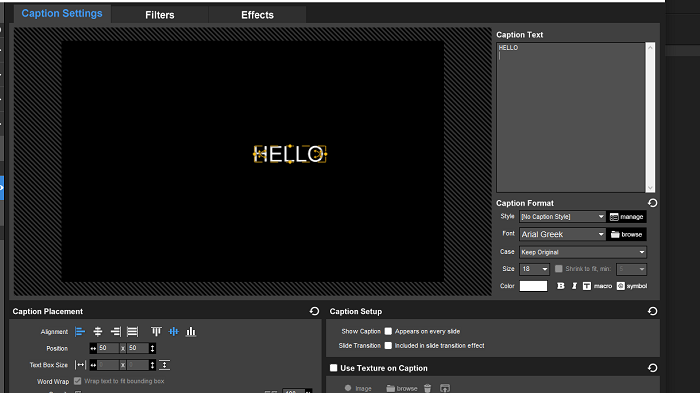Image resolution: width=700 pixels, height=393 pixels.
Task: Click the texture edit icon beside trash
Action: click(445, 388)
